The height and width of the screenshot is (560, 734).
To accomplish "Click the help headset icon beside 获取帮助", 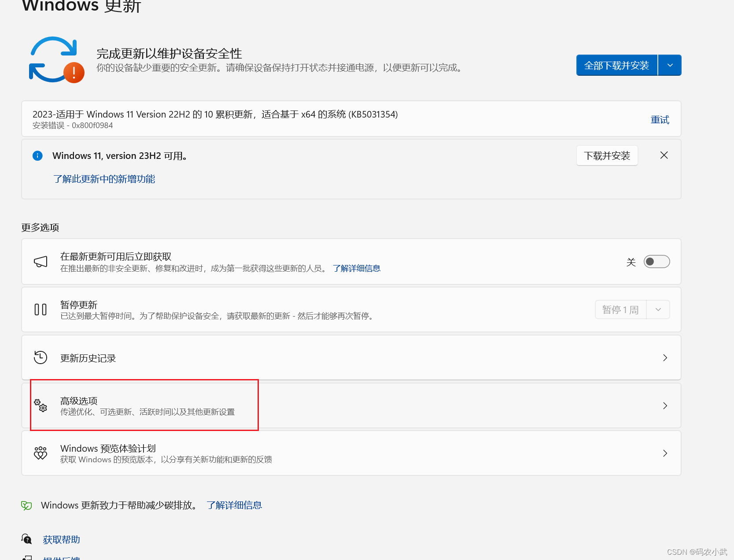I will click(26, 539).
